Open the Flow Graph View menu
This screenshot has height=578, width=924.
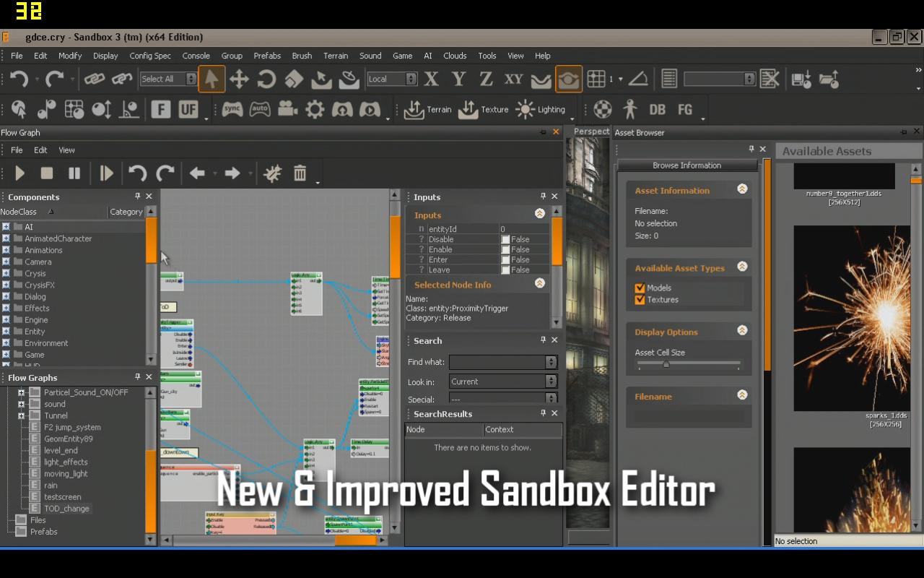click(66, 150)
